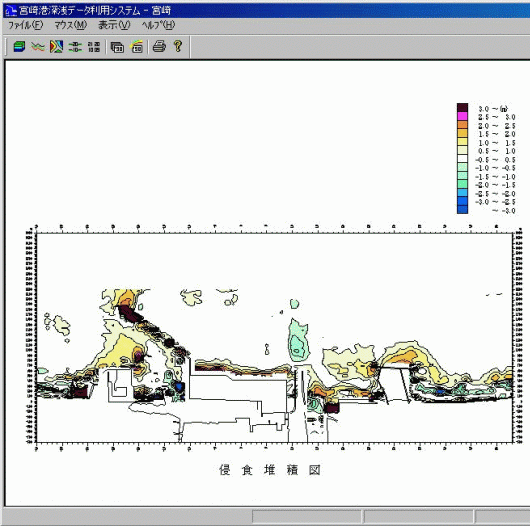Print using the printer icon
This screenshot has height=526, width=530.
(x=159, y=46)
